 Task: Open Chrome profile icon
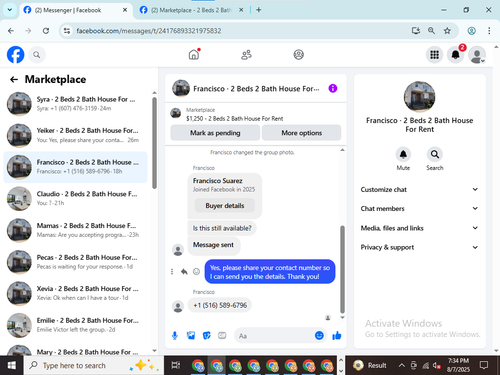471,31
